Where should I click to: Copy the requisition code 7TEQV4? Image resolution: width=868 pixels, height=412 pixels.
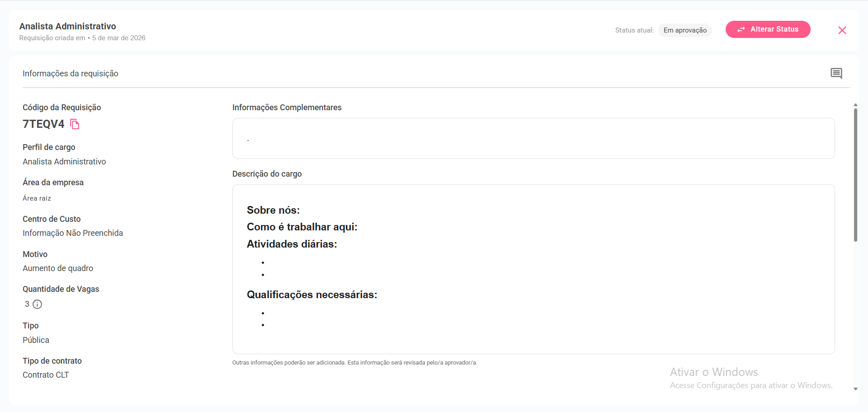[x=75, y=124]
